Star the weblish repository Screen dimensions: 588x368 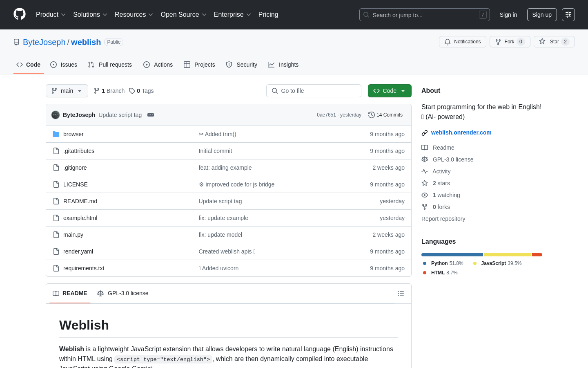click(554, 42)
